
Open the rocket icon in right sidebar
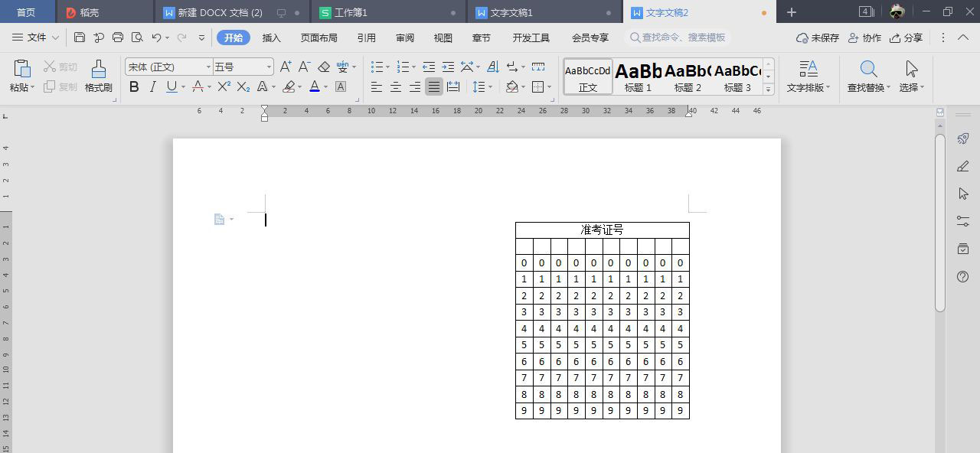pos(963,139)
